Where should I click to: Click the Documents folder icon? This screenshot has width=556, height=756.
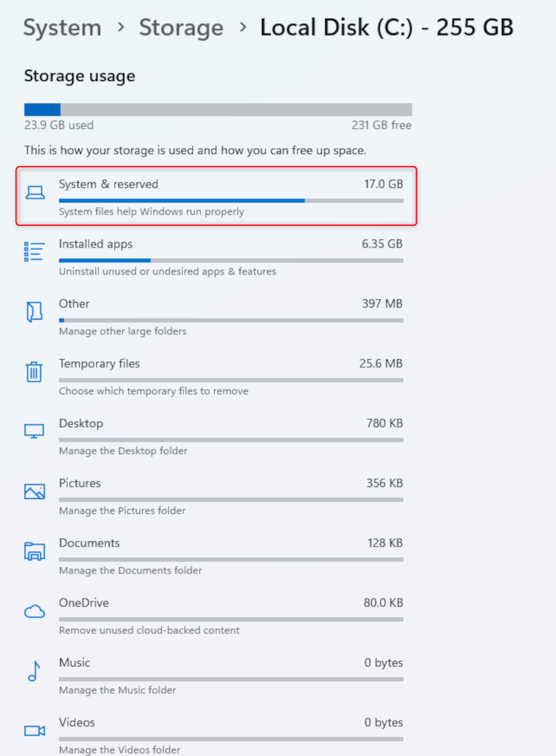34,551
